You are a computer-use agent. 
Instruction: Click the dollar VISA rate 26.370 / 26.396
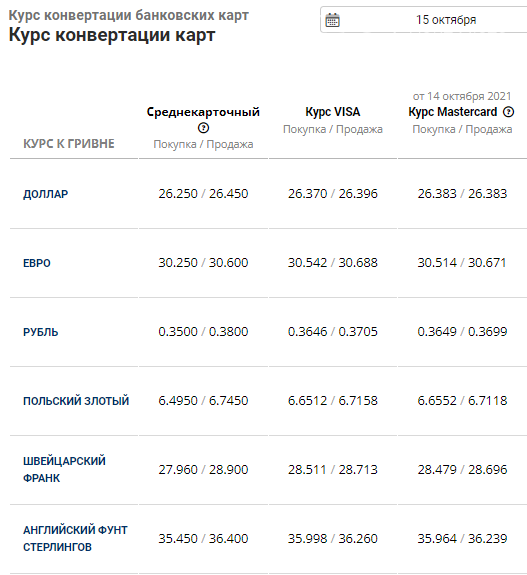[x=333, y=194]
